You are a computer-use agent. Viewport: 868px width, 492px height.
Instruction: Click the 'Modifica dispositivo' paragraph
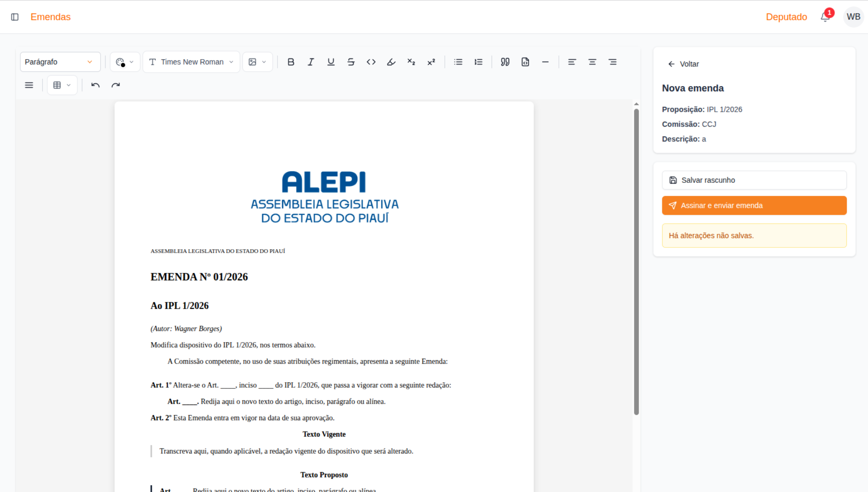point(233,345)
